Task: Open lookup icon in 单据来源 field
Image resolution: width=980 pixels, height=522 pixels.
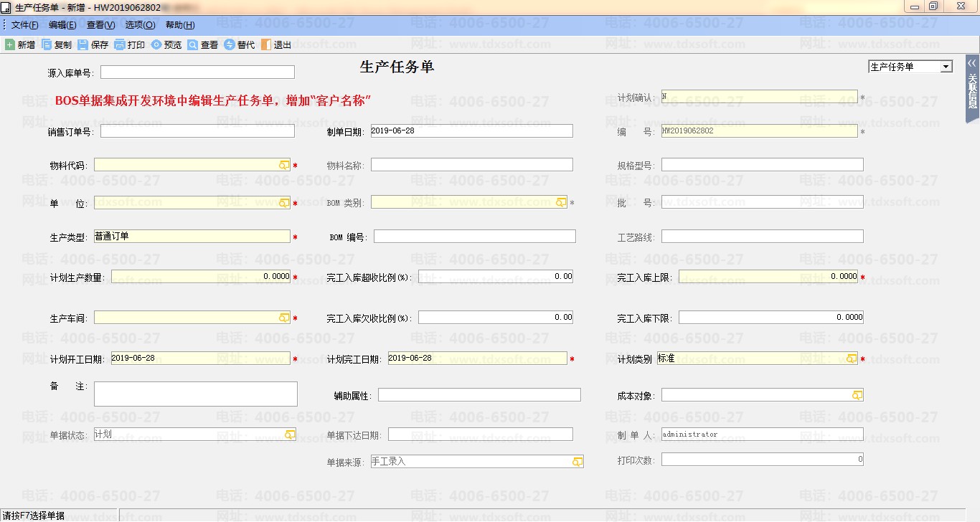Action: point(578,462)
